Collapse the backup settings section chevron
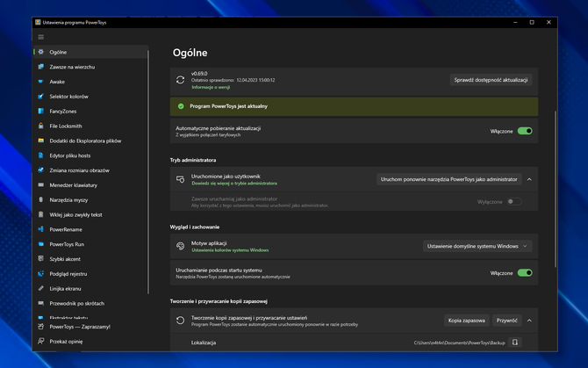 529,321
